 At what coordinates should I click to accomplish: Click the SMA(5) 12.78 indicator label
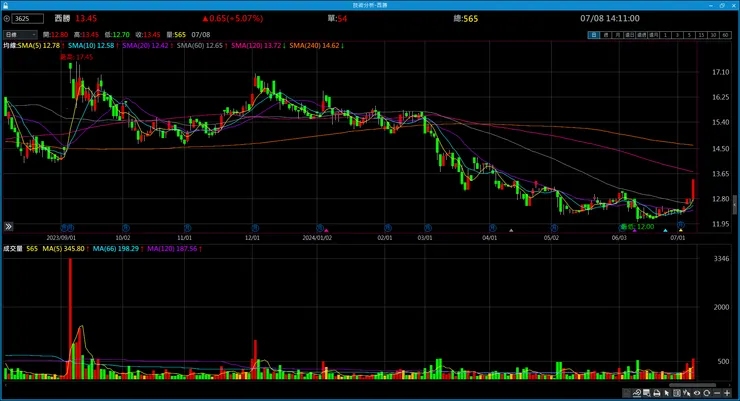tap(41, 46)
